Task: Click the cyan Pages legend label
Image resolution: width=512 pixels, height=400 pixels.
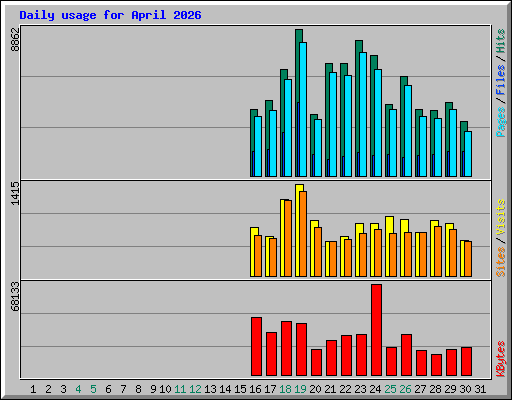Action: [x=501, y=122]
